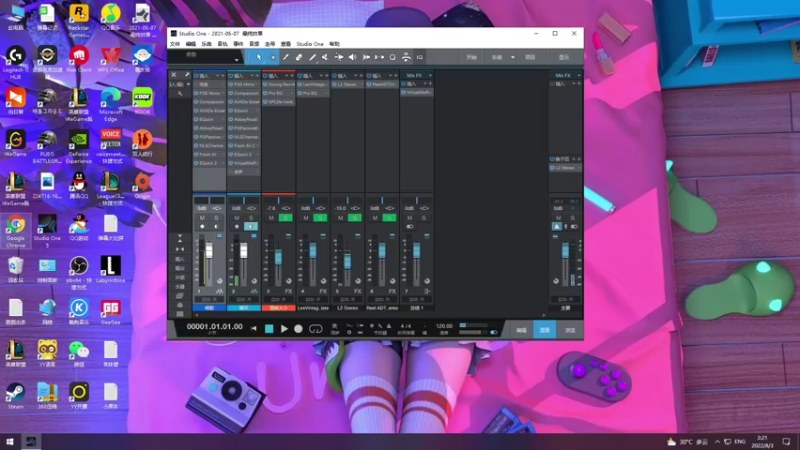Click 开始 Start button in top toolbar
The width and height of the screenshot is (800, 450).
[x=471, y=57]
